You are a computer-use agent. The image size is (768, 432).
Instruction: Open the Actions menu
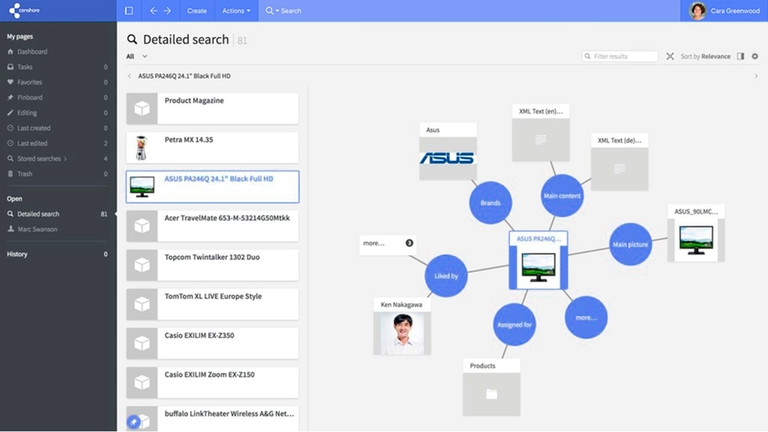[x=236, y=10]
